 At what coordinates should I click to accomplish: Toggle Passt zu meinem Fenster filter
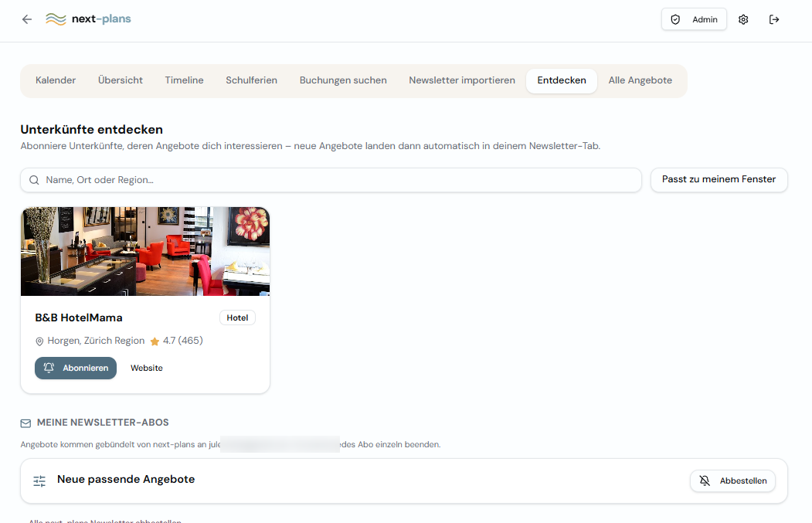point(719,179)
